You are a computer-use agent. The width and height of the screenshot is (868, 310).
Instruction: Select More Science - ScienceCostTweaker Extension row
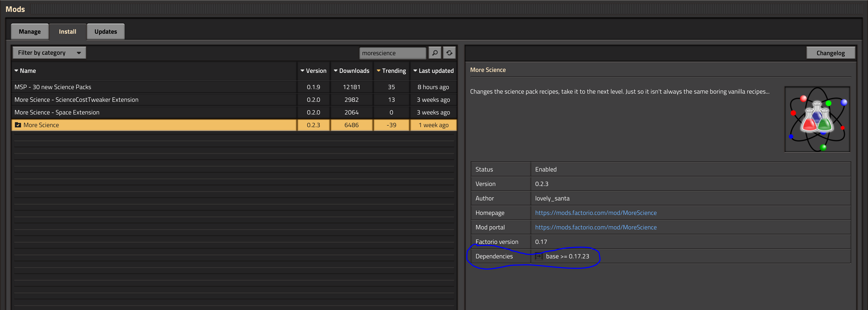234,100
